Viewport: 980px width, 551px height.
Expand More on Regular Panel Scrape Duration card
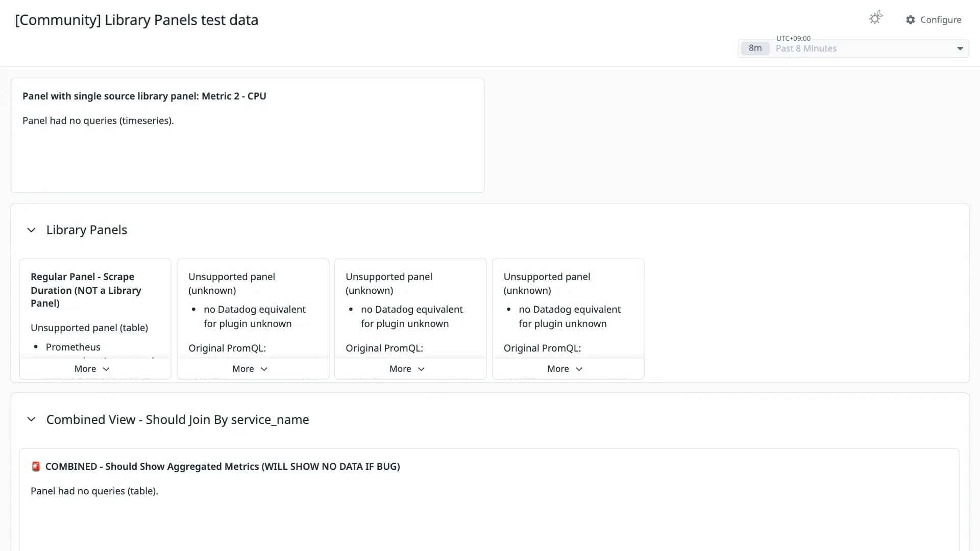click(x=92, y=369)
